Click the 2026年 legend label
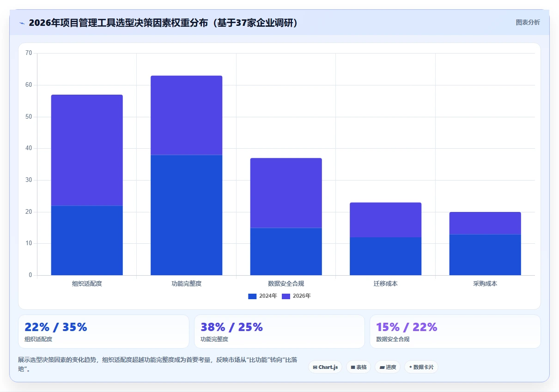Screen dimensions: 559x392 (x=302, y=296)
